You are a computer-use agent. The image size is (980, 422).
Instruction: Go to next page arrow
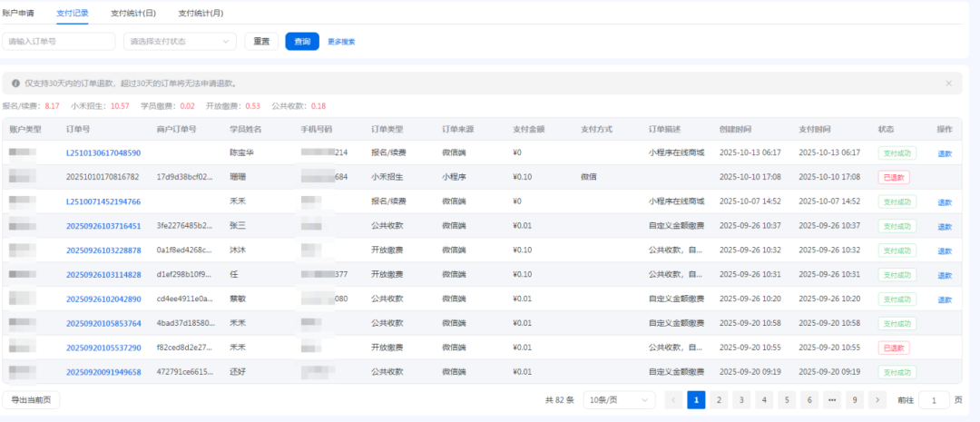pyautogui.click(x=877, y=399)
